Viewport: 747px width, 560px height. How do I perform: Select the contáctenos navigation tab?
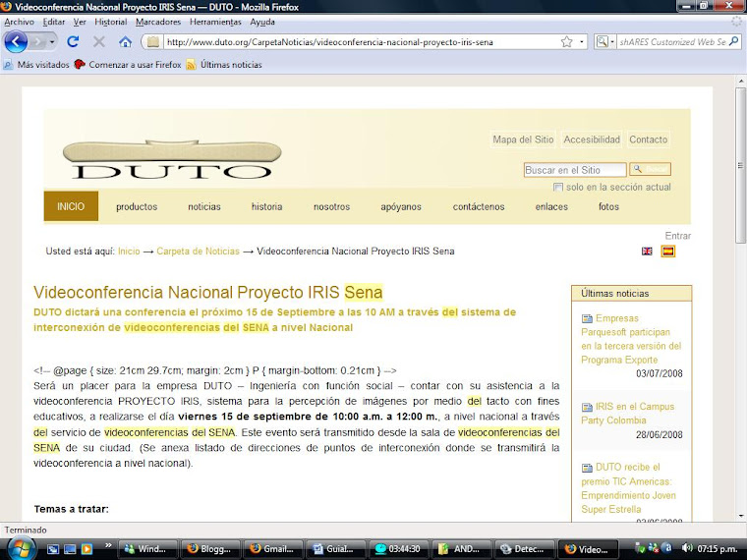tap(479, 206)
